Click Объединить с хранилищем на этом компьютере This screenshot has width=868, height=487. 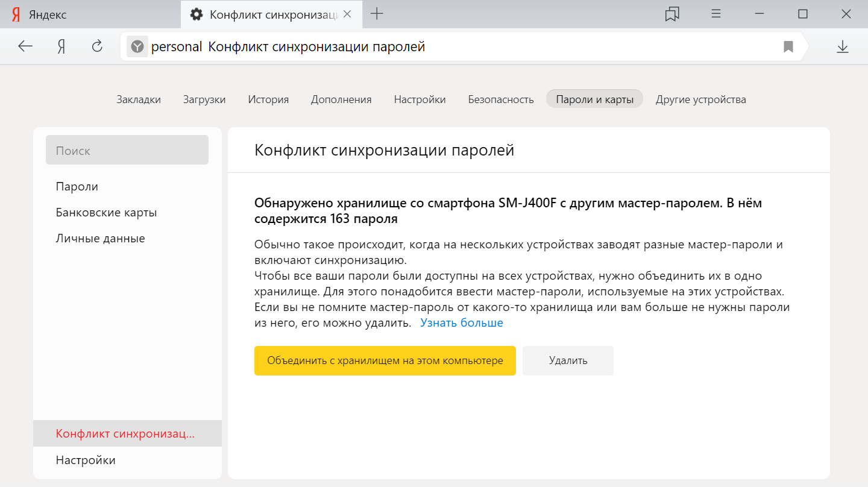385,360
